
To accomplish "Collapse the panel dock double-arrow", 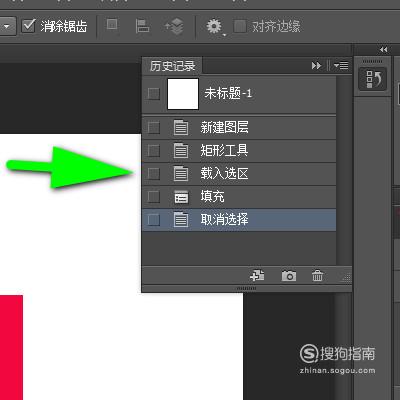I will tap(383, 50).
